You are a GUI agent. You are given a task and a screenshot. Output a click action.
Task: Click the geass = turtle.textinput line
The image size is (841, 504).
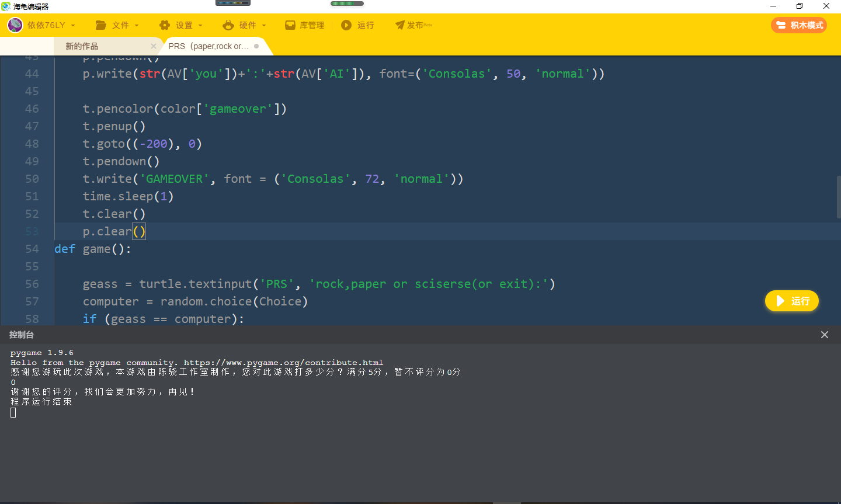click(x=319, y=284)
